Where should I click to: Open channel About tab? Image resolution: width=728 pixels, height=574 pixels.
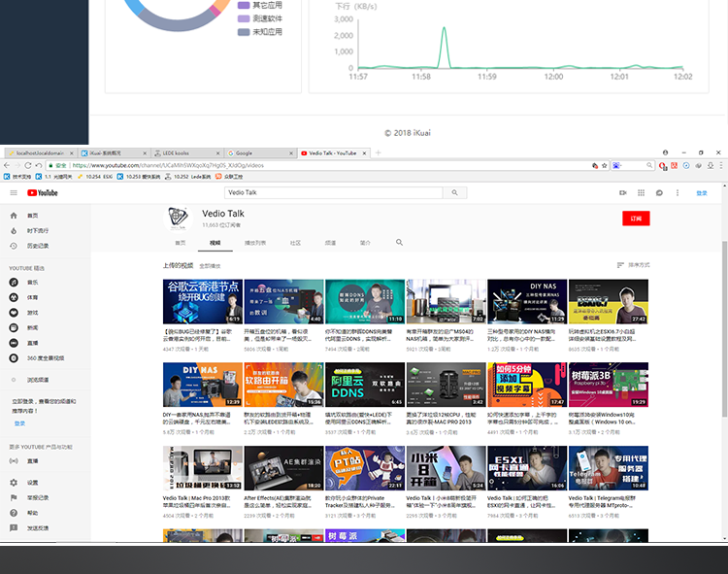tap(365, 243)
